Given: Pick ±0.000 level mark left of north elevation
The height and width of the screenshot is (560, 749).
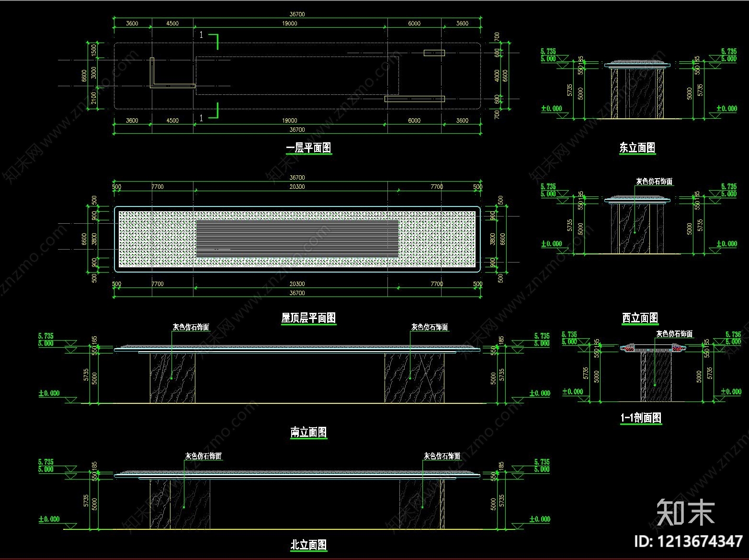Looking at the screenshot, I should [49, 519].
